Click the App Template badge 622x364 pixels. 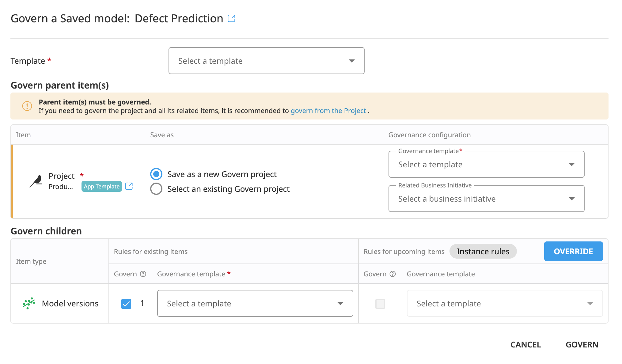102,186
